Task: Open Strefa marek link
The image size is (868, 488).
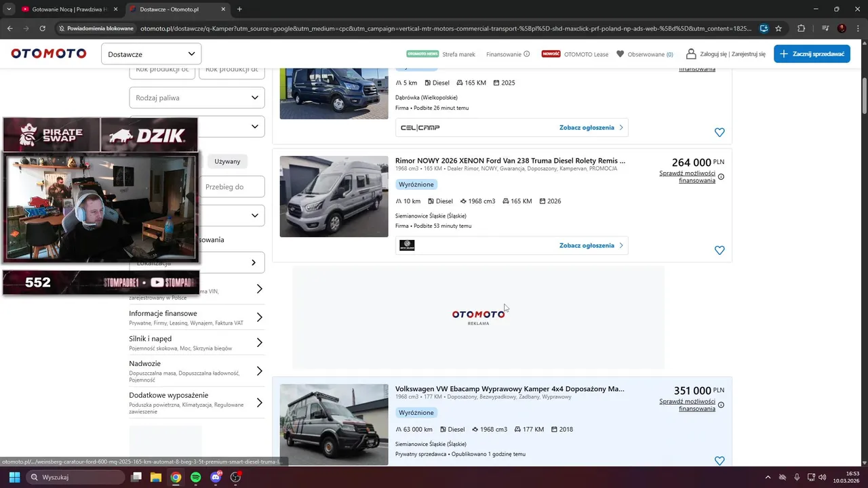Action: pyautogui.click(x=459, y=54)
